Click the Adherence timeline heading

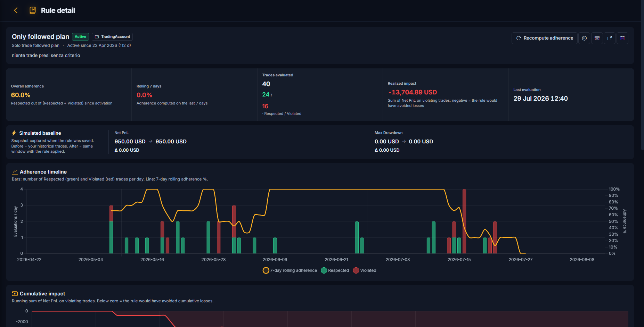tap(43, 172)
